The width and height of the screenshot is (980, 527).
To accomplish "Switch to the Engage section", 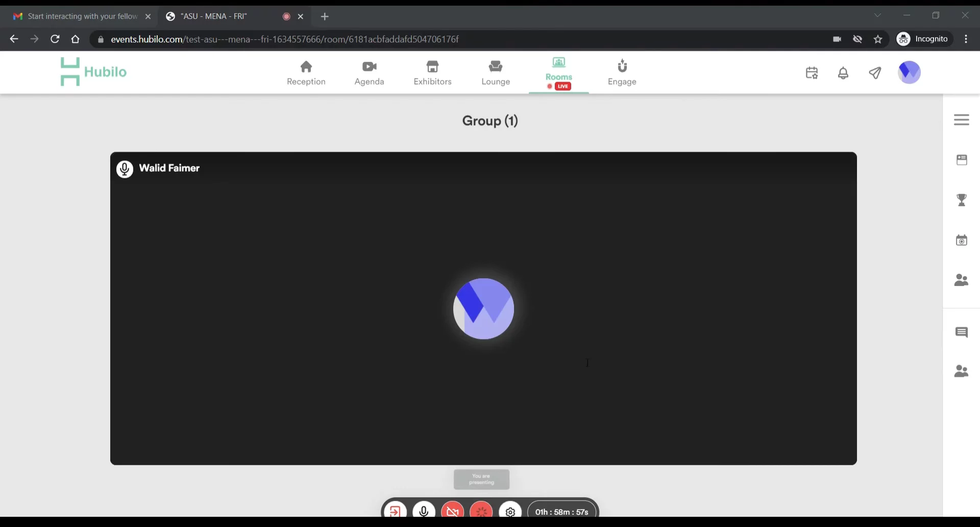I will [x=622, y=73].
